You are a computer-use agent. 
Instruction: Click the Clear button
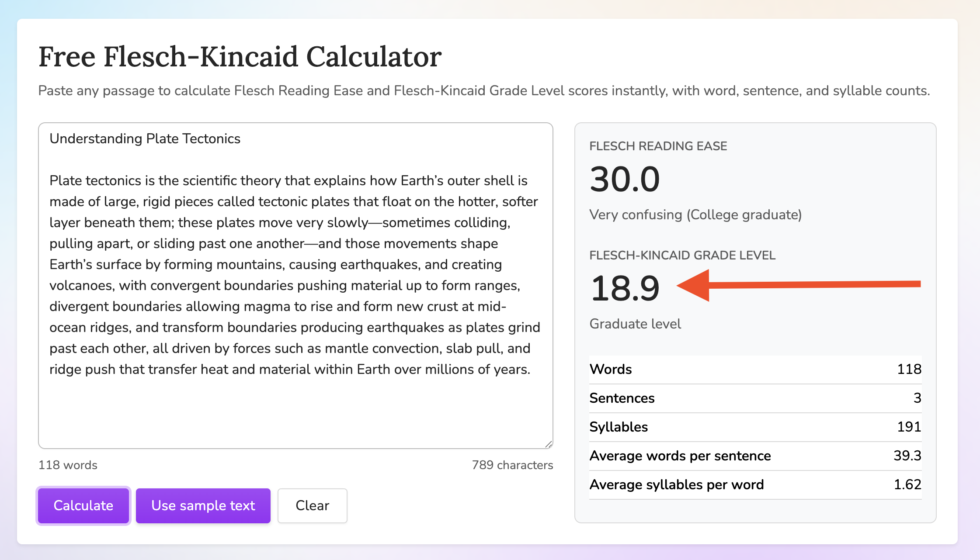point(312,505)
